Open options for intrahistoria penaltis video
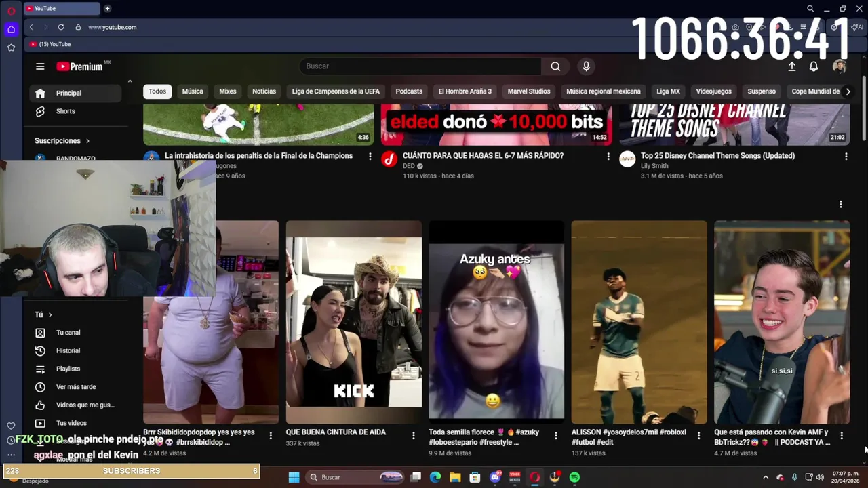This screenshot has width=868, height=488. pyautogui.click(x=370, y=157)
